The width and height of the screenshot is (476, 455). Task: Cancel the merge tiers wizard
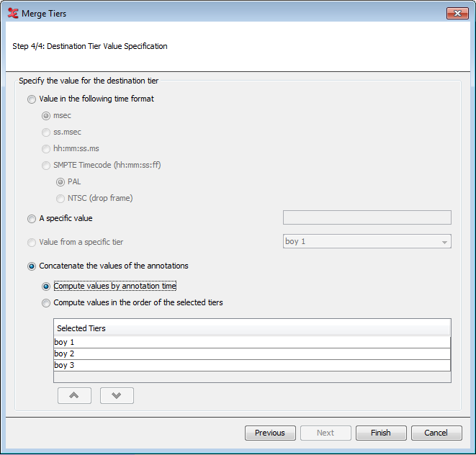pos(436,433)
